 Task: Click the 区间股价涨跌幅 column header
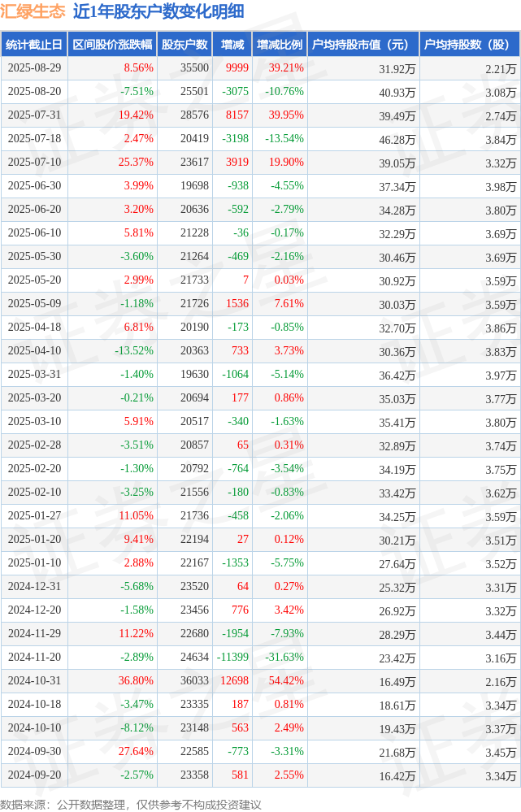pos(112,45)
